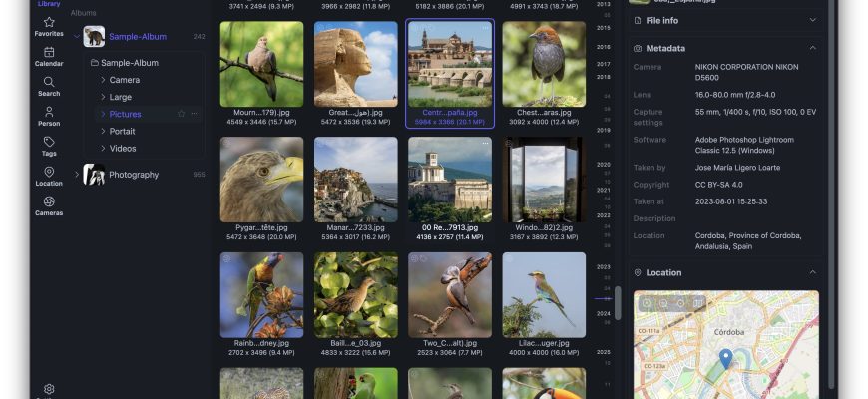This screenshot has width=868, height=399.
Task: Open more options on 00 Re...7913.jpg thumbnail
Action: click(x=486, y=144)
